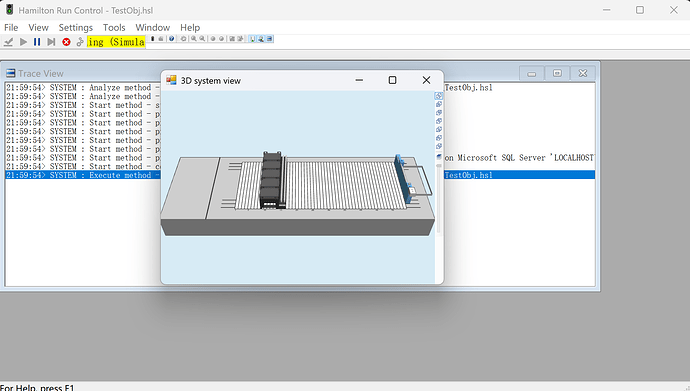The image size is (690, 391).
Task: Open the Window menu
Action: coord(152,27)
